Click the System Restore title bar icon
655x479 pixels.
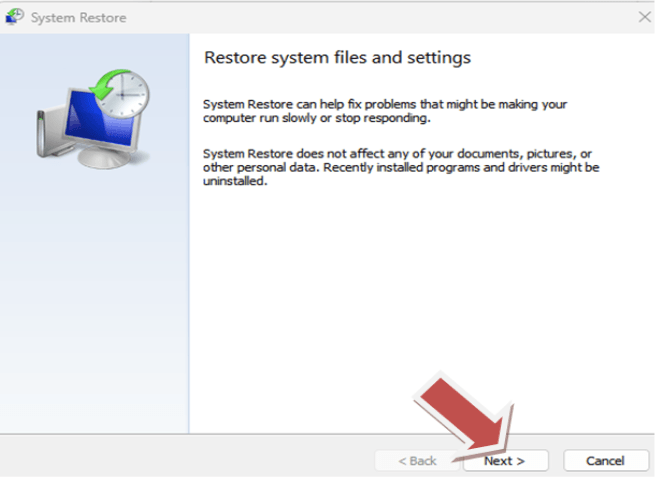coord(14,17)
